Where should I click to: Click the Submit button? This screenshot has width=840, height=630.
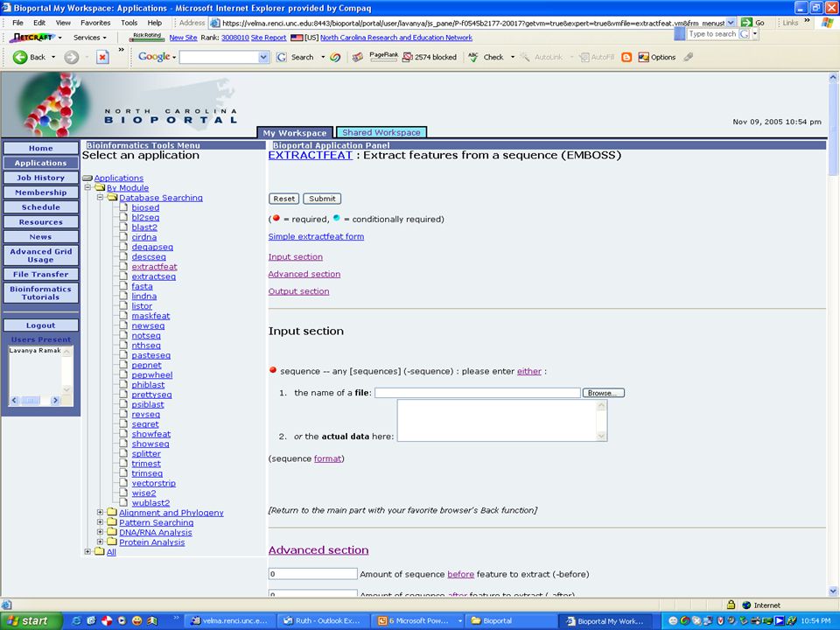coord(322,199)
